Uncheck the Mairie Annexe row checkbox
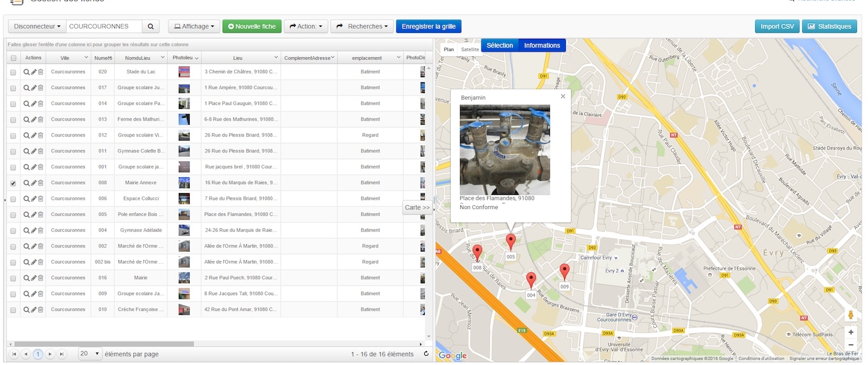Viewport: 868px width, 365px height. click(13, 183)
